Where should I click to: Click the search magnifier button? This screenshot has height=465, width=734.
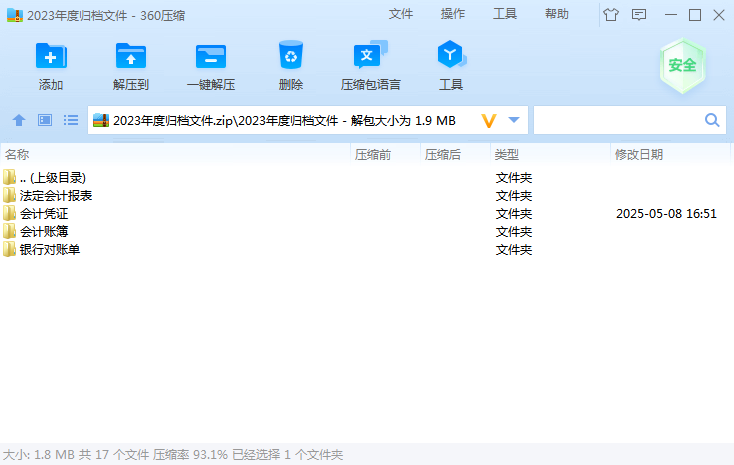(x=713, y=120)
